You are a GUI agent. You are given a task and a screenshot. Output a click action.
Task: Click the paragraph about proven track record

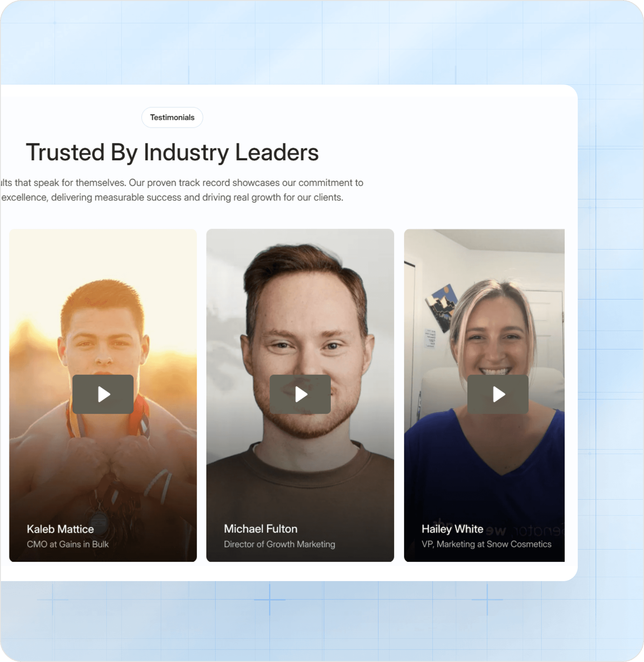tap(182, 190)
